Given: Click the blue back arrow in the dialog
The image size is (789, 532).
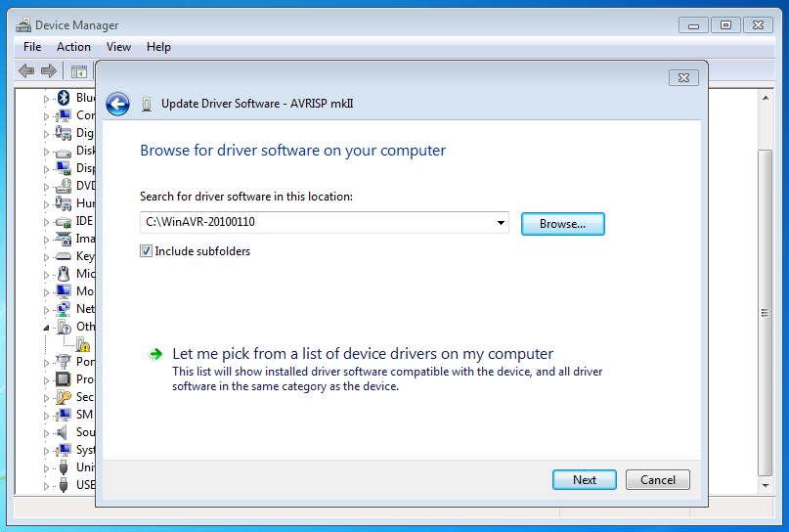Looking at the screenshot, I should click(x=118, y=104).
